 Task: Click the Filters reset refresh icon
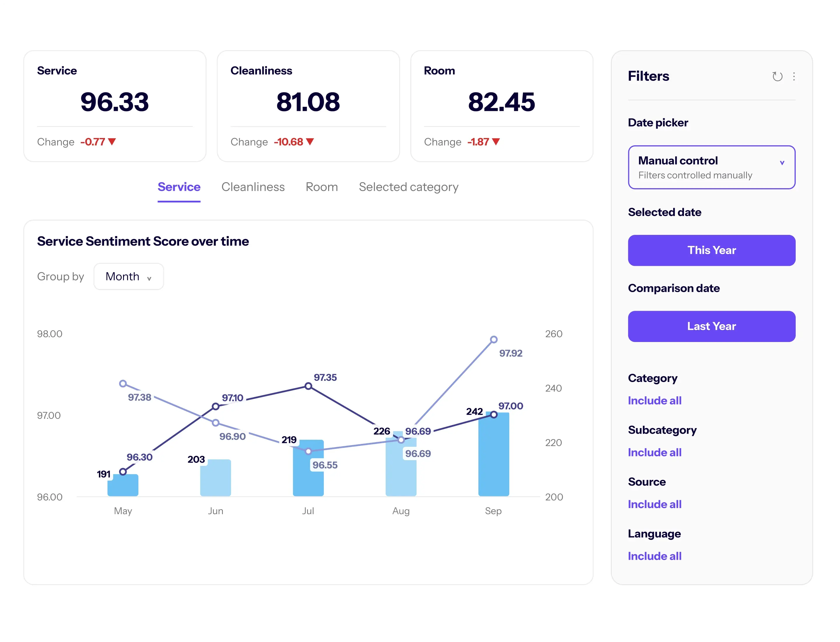(x=777, y=76)
